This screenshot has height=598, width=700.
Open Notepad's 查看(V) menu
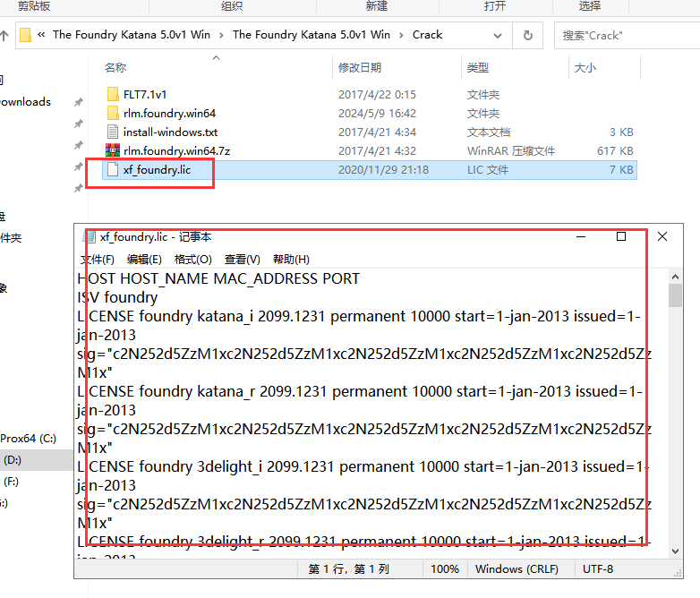coord(243,260)
